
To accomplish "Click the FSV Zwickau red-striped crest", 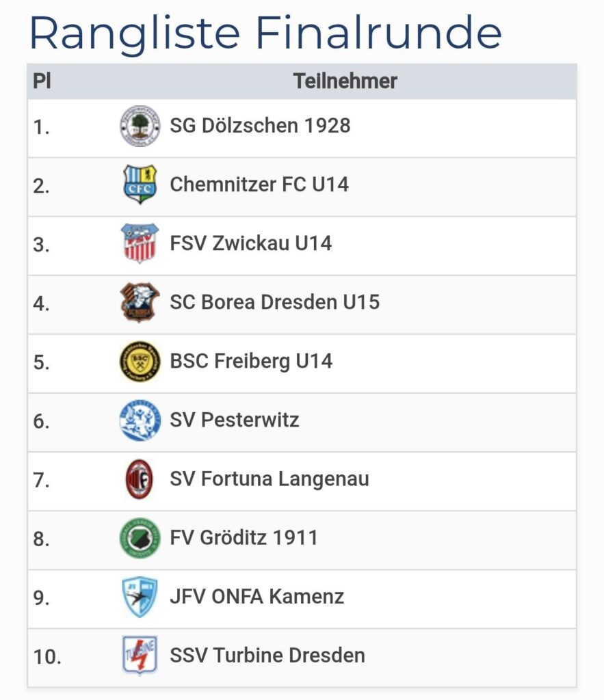I will [140, 243].
